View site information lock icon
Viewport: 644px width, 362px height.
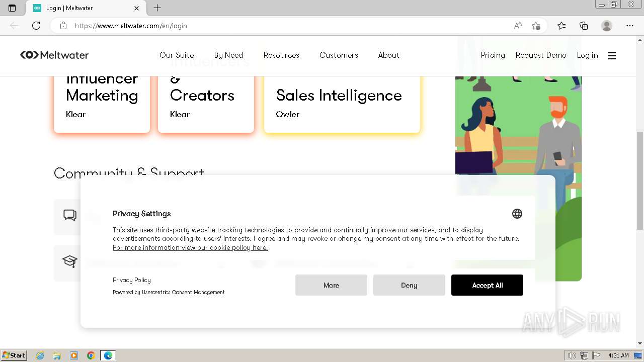pos(63,26)
